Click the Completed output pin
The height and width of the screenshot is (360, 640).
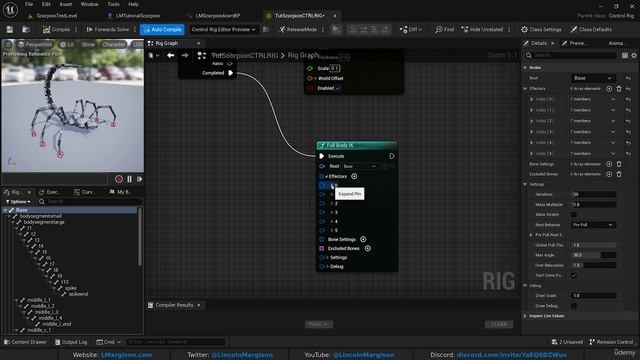tap(231, 73)
